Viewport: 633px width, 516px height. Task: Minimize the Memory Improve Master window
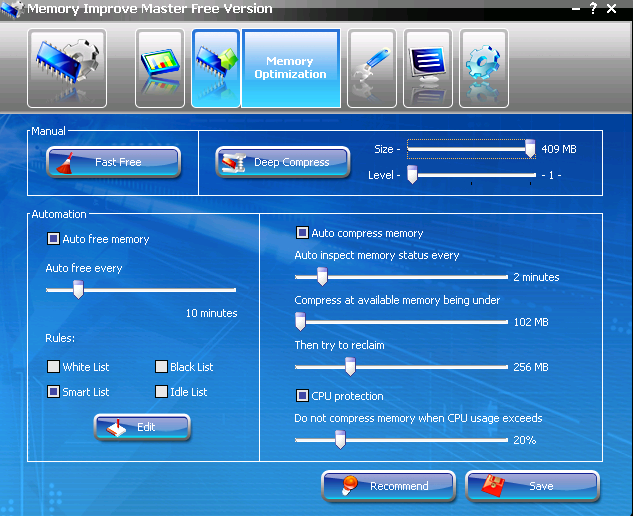(576, 8)
